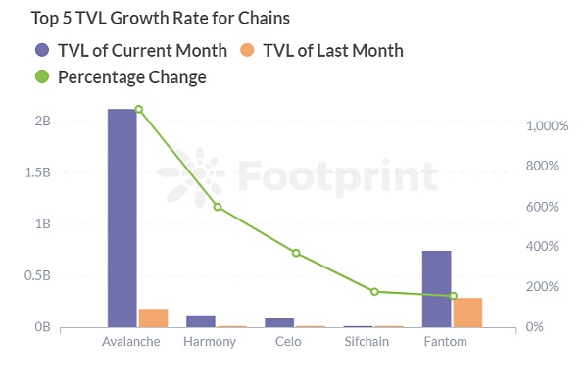Toggle TVL of Last Month legend dot
The image size is (588, 389).
[247, 50]
